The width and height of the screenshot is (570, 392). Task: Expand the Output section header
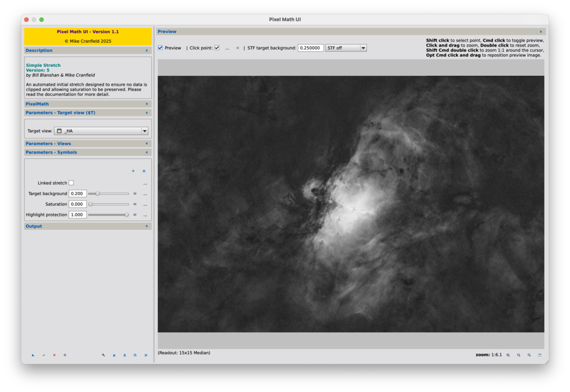click(147, 226)
